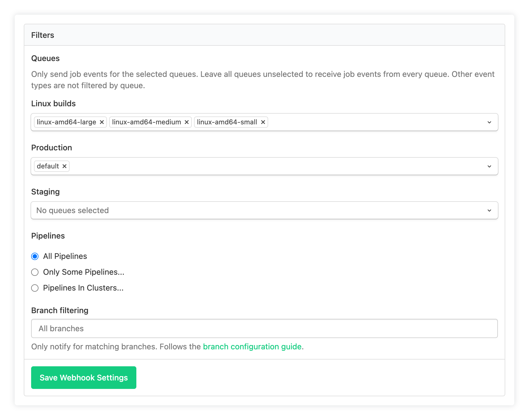This screenshot has height=420, width=529.
Task: Click the default tag text in Production
Action: (x=48, y=166)
